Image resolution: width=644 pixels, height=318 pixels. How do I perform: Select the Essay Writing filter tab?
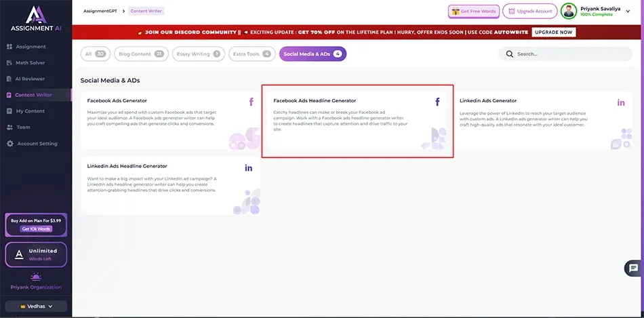click(198, 54)
